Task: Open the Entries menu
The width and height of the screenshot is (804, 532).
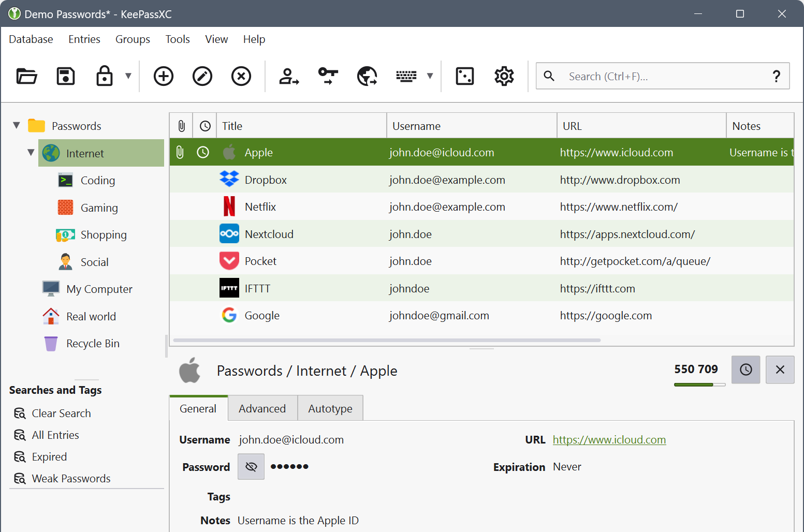Action: click(84, 39)
